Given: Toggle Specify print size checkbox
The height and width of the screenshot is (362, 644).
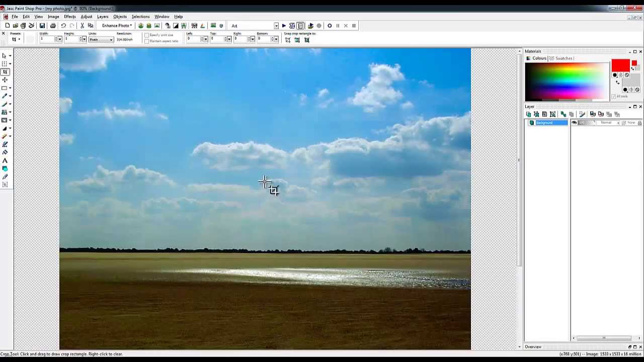Looking at the screenshot, I should [146, 35].
